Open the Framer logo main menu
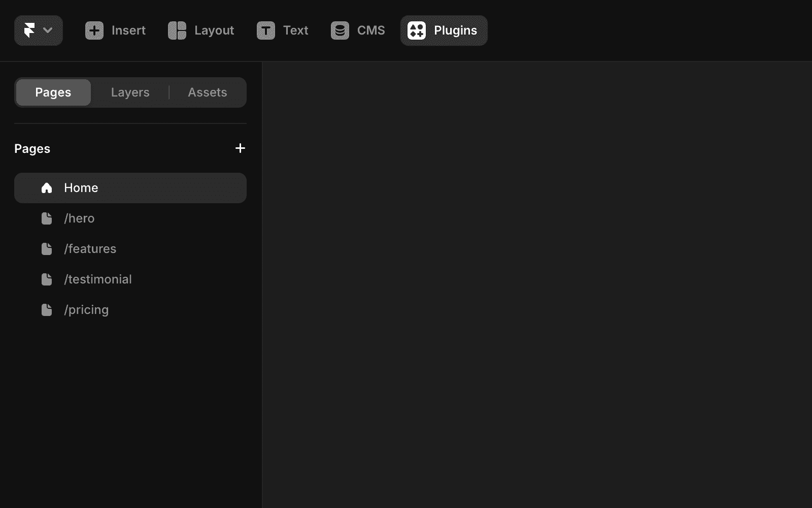The image size is (812, 508). [x=39, y=30]
